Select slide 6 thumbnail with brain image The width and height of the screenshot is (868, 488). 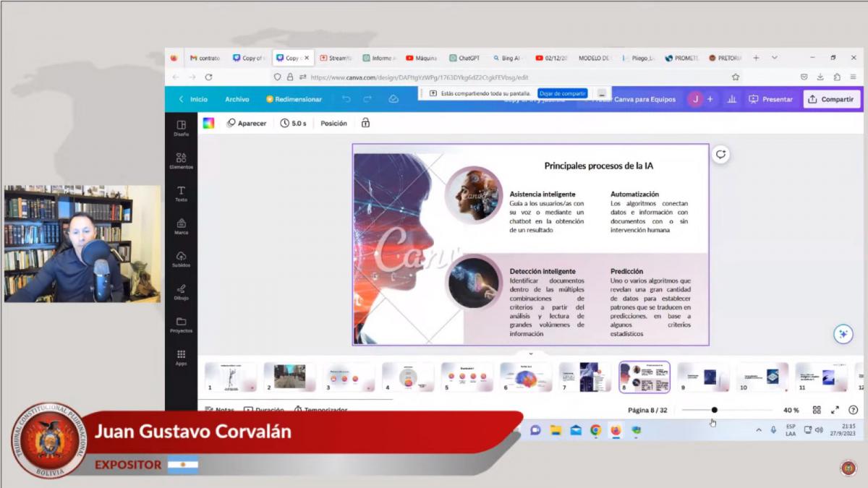(x=525, y=377)
